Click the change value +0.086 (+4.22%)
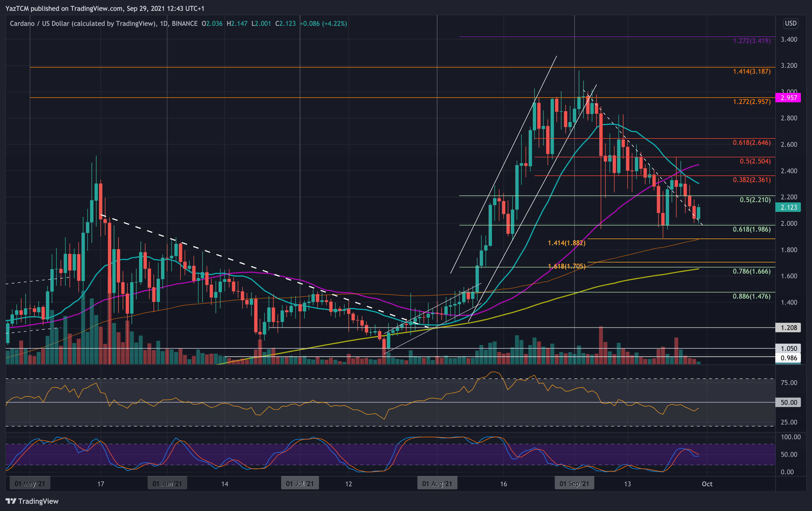This screenshot has width=812, height=511. coord(323,24)
